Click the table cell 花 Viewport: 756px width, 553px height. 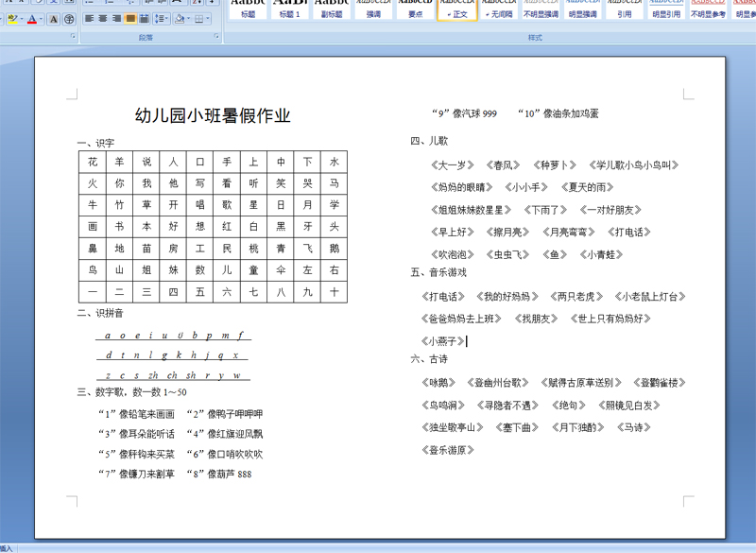pyautogui.click(x=93, y=162)
